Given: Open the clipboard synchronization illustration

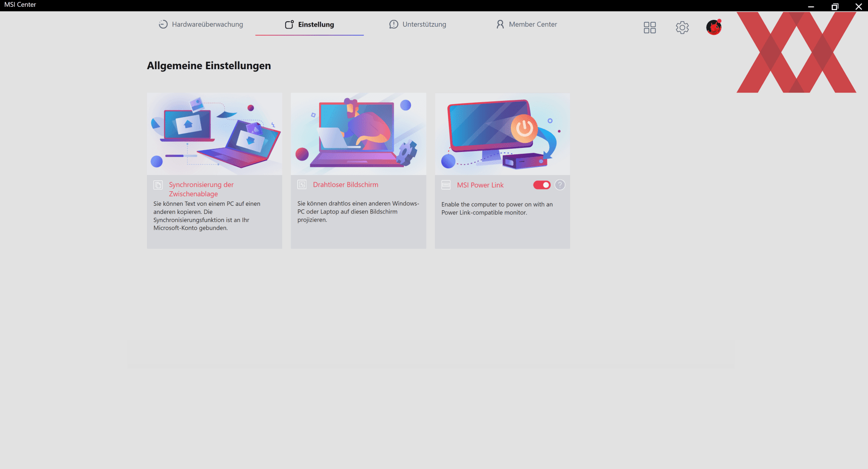Looking at the screenshot, I should pos(214,134).
